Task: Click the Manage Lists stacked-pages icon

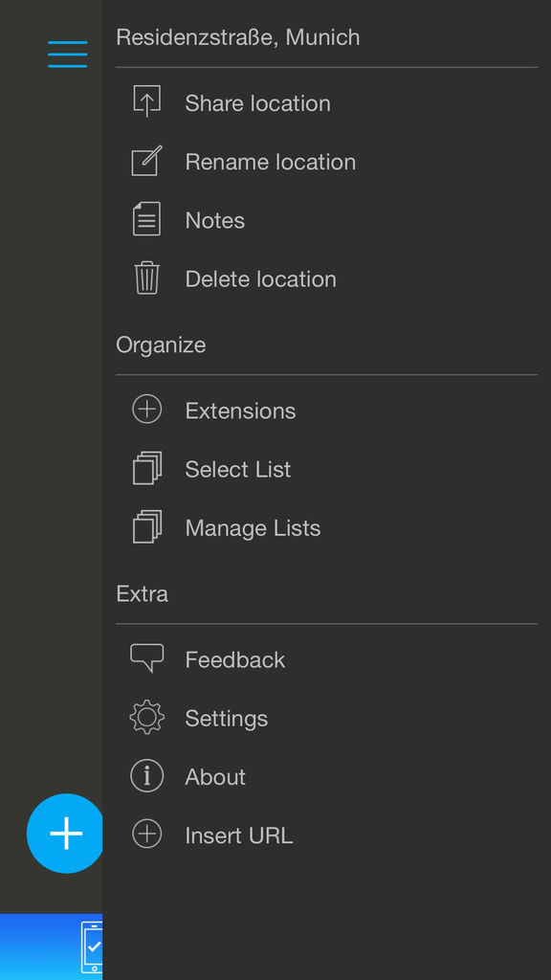Action: click(146, 527)
